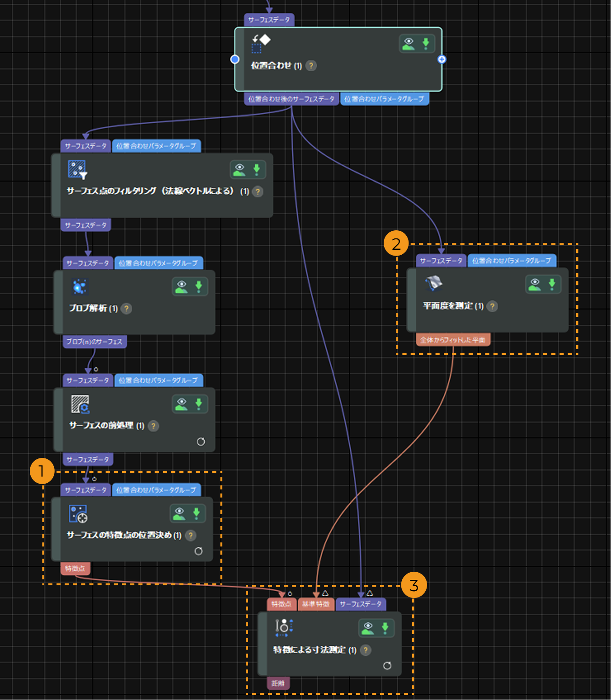Toggle eye visualization on 平面度を測定 step

point(535,284)
